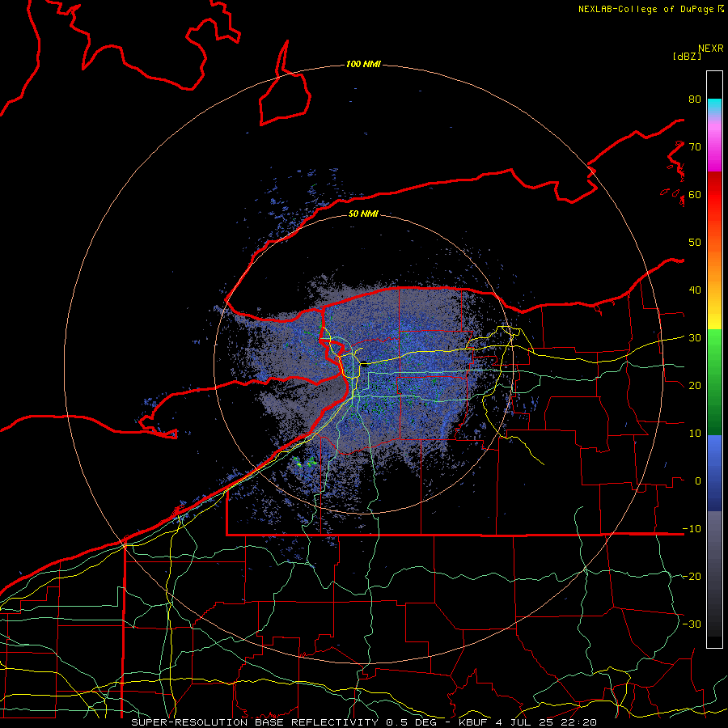The width and height of the screenshot is (728, 728).
Task: Click the 30 dBZ scale value
Action: point(695,337)
